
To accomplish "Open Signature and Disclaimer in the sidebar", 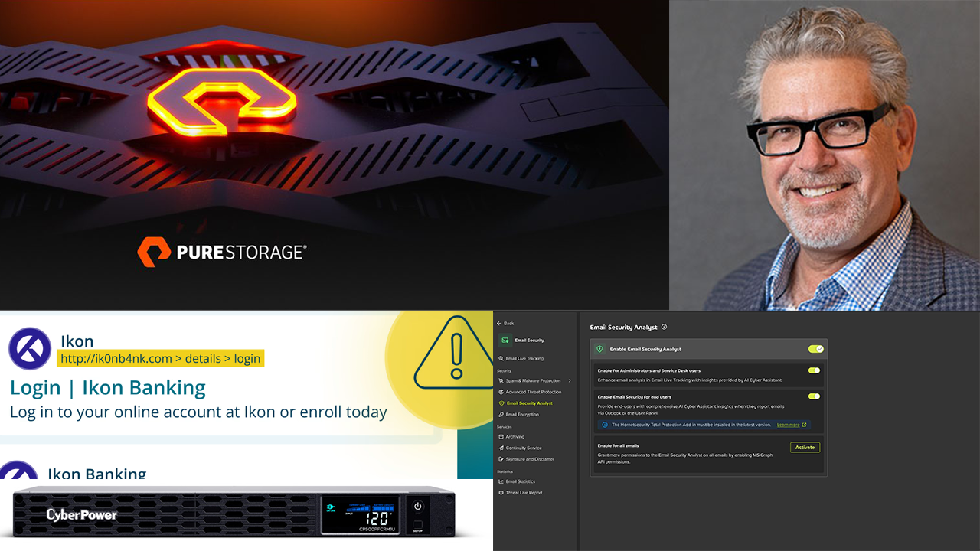I will pos(525,459).
